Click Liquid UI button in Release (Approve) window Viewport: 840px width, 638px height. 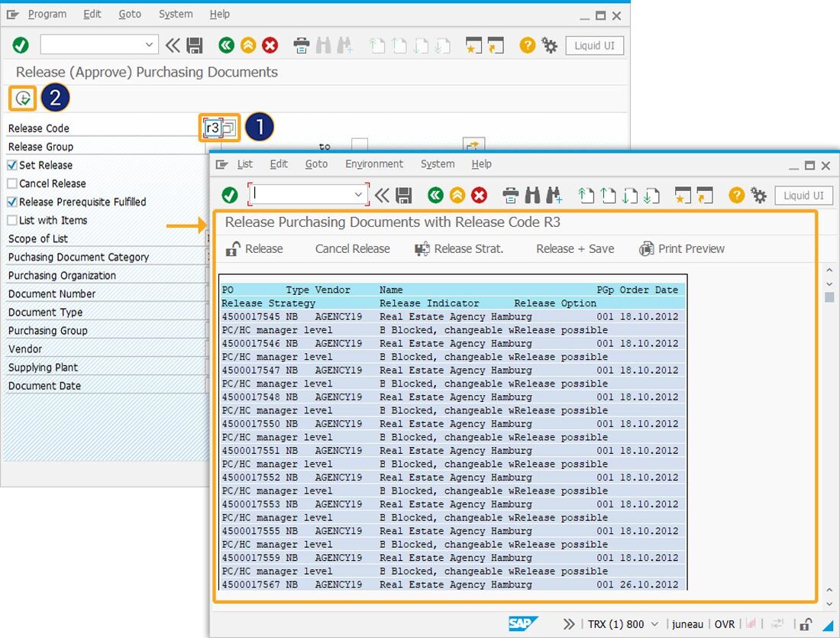tap(595, 46)
